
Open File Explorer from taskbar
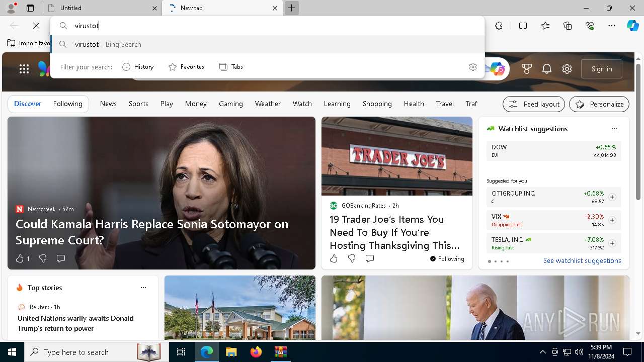coord(231,352)
